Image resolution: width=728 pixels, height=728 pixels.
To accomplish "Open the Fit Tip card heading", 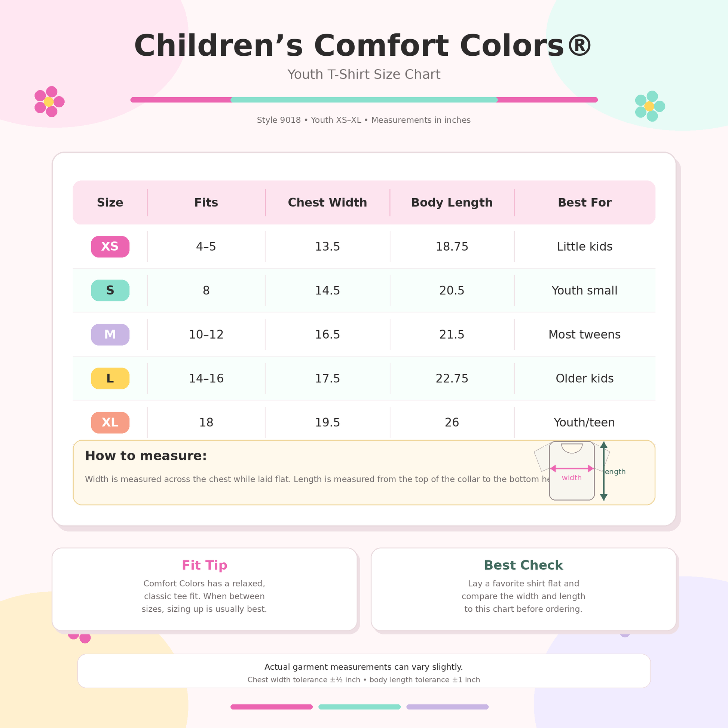I will pyautogui.click(x=205, y=565).
